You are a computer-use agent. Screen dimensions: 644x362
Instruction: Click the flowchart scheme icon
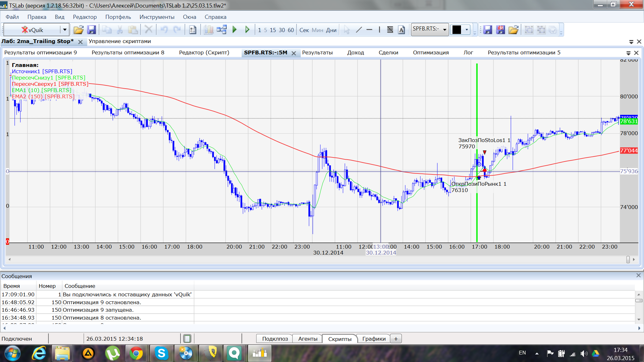[222, 30]
